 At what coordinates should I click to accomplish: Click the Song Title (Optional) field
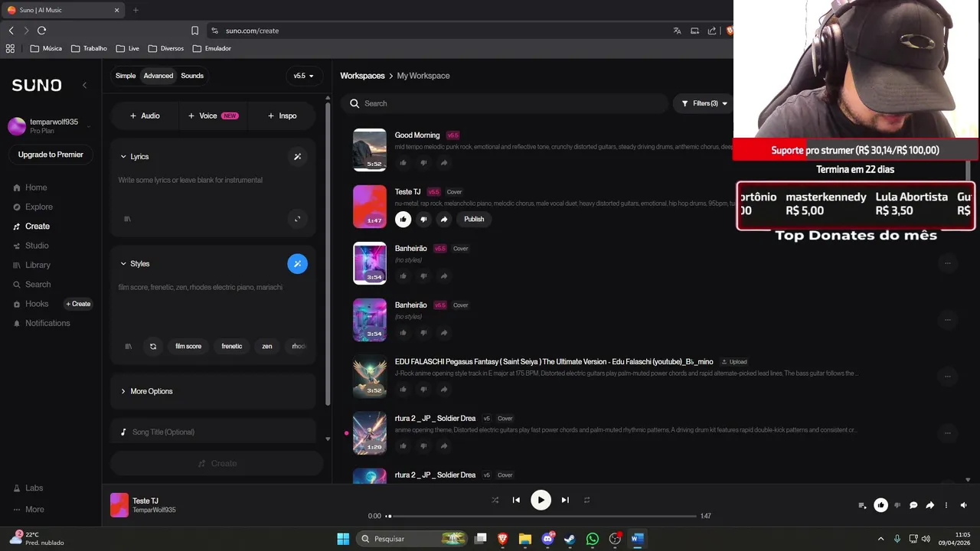click(x=213, y=432)
